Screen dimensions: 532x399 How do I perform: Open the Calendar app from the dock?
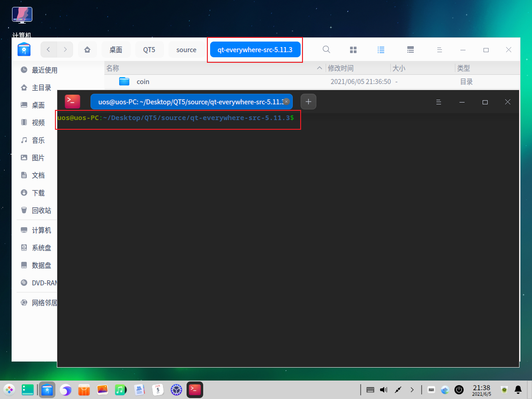point(157,390)
